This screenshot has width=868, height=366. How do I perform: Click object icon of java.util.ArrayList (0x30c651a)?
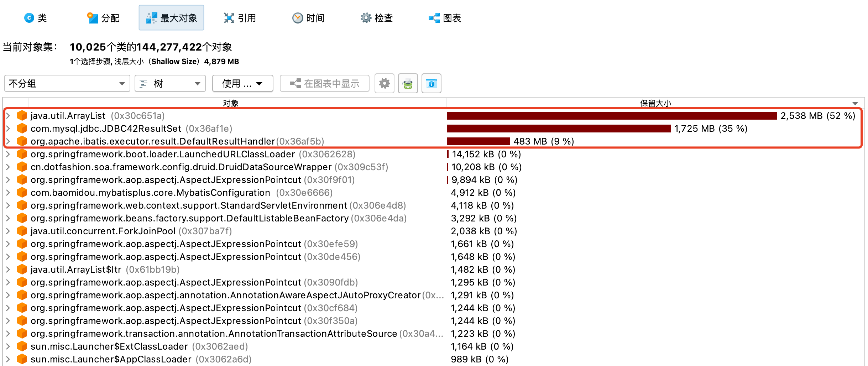coord(22,115)
